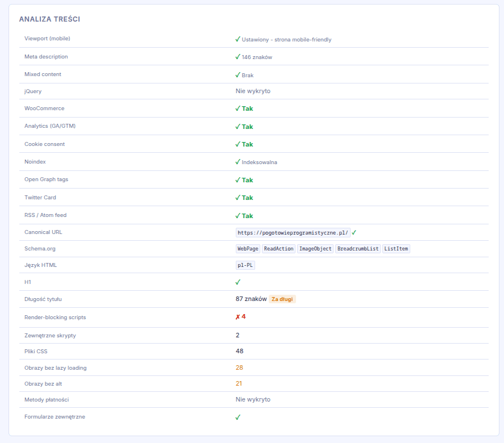Click the Formularze zewnętrzne label
Screen dimensions: 504x443
pos(55,417)
